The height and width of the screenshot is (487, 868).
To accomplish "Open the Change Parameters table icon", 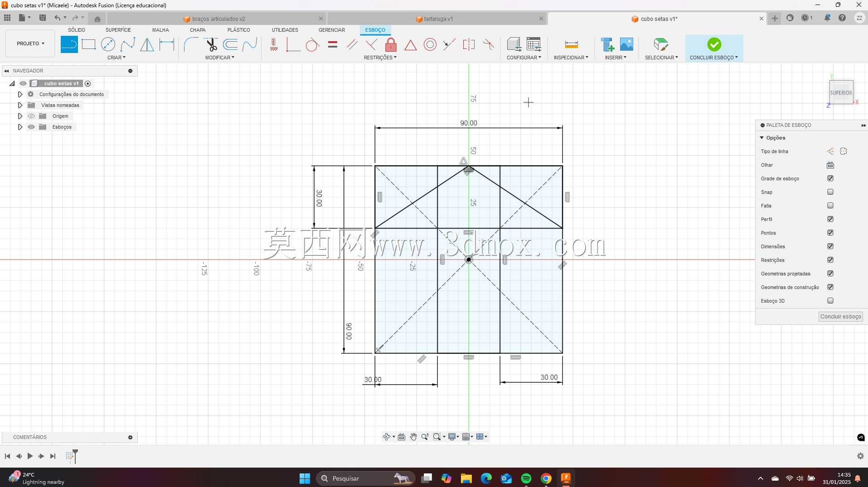I will (x=534, y=44).
